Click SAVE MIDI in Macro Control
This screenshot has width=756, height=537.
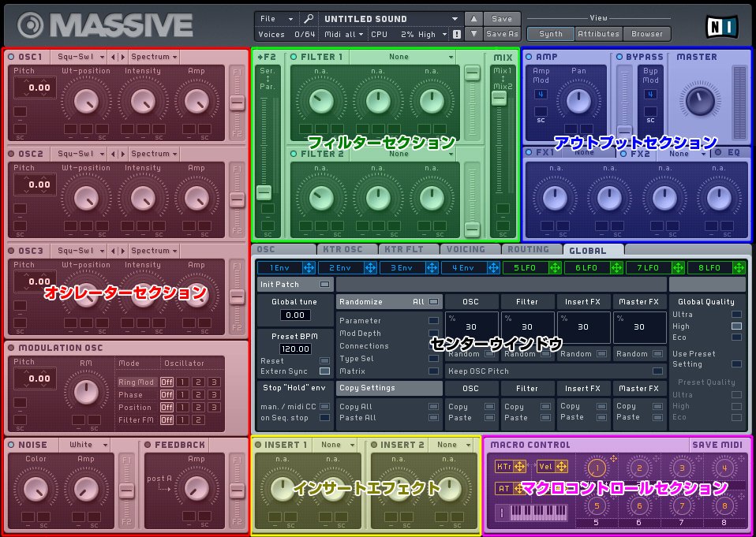pos(717,445)
